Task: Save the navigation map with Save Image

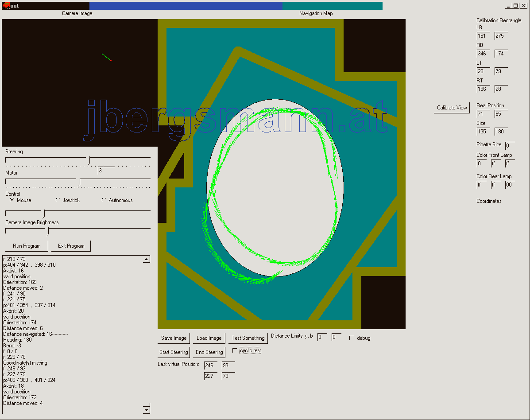Action: pyautogui.click(x=174, y=338)
